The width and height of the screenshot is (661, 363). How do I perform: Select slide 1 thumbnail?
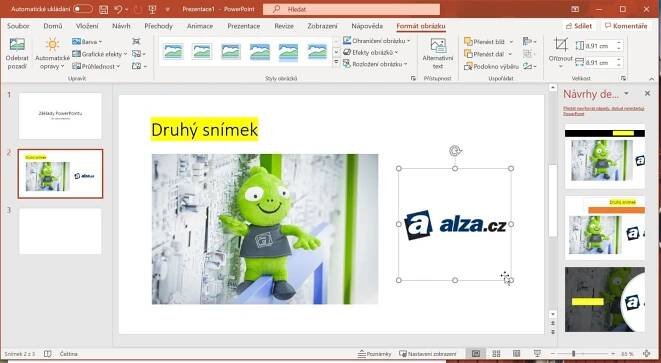[60, 116]
